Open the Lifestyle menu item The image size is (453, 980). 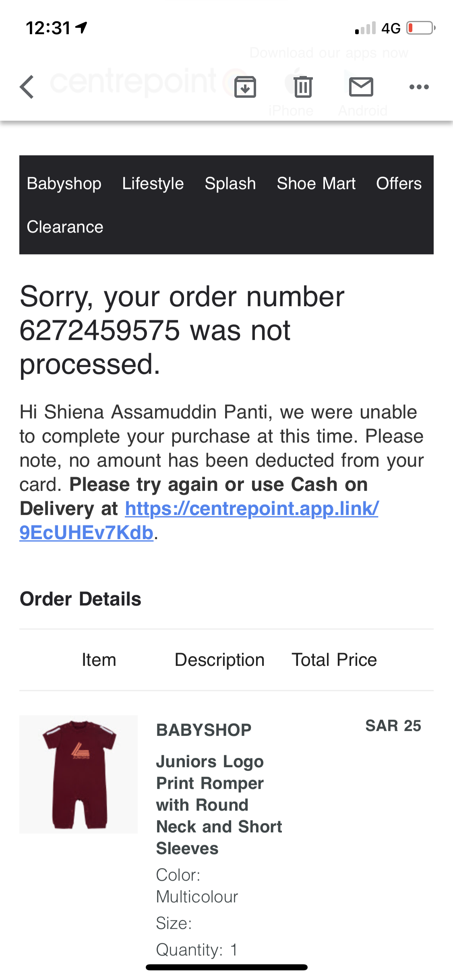point(153,183)
